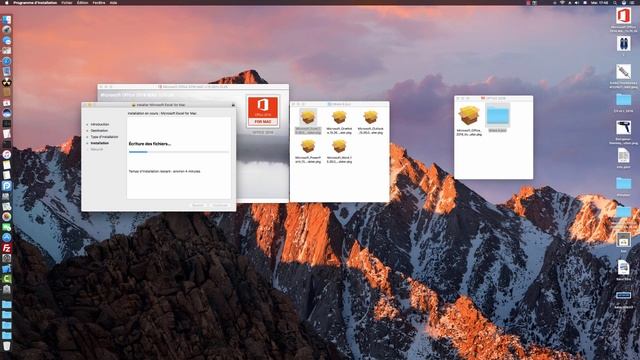Select the Microsoft_OneNote pkg installer file
640x360 pixels.
coord(339,122)
